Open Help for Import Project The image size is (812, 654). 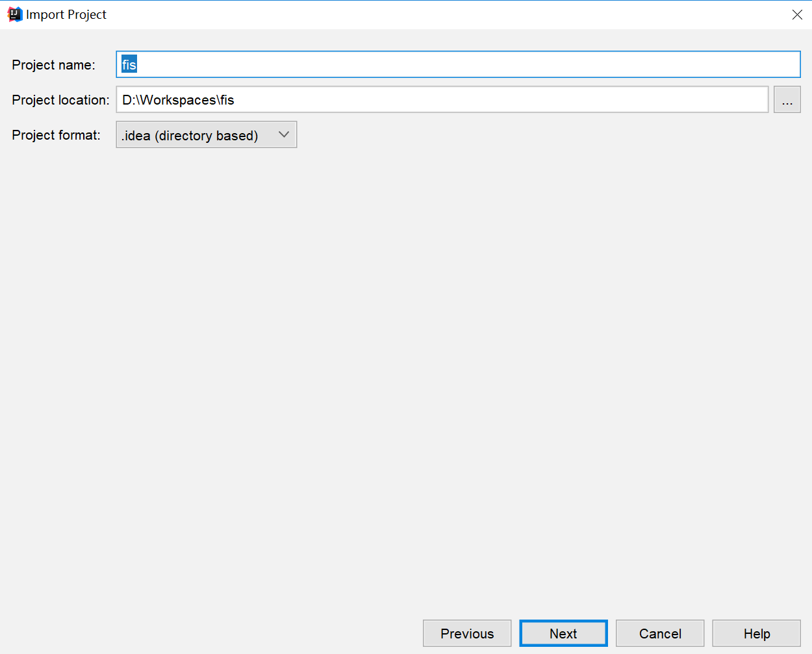coord(757,633)
